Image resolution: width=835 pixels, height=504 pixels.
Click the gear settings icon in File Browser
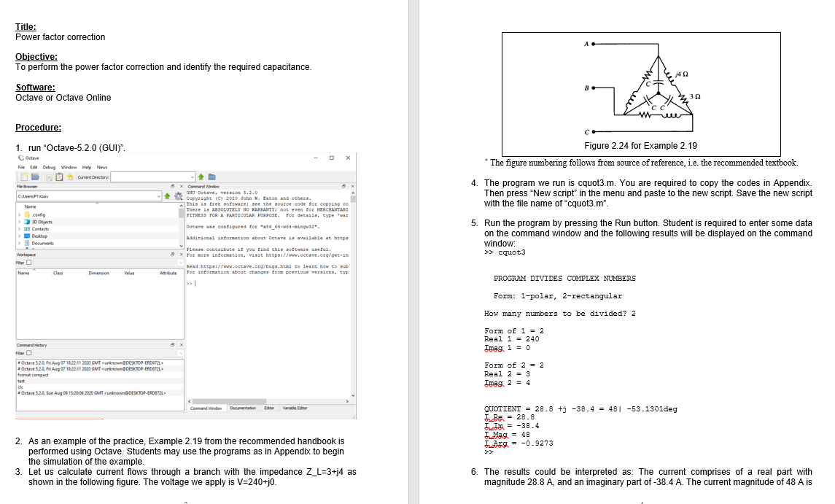point(179,196)
